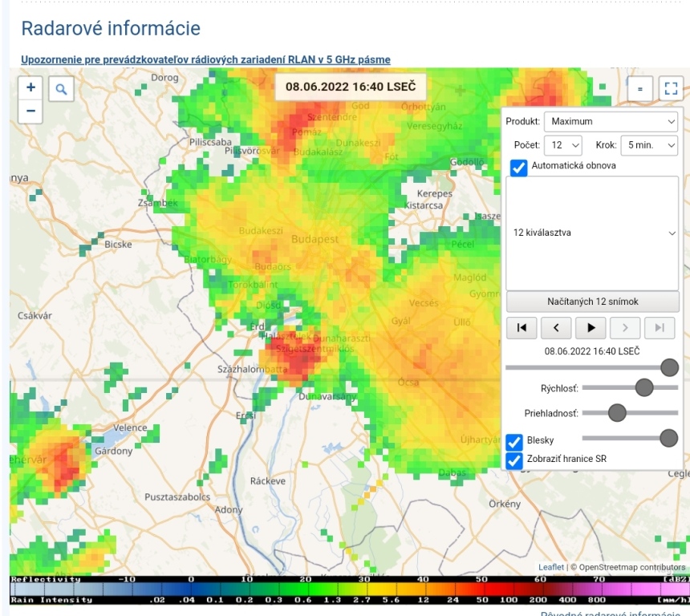690x616 pixels.
Task: Open the Krok 5 min. dropdown
Action: [649, 145]
